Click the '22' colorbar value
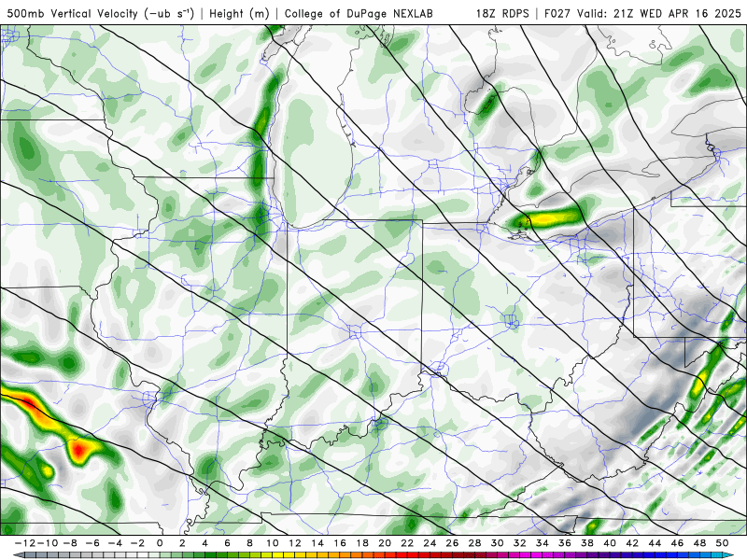The width and height of the screenshot is (747, 560). [407, 543]
